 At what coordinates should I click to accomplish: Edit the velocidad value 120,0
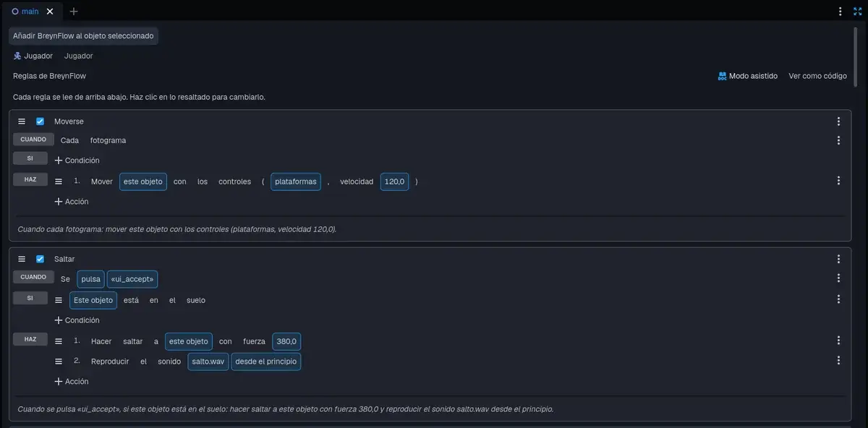tap(394, 181)
